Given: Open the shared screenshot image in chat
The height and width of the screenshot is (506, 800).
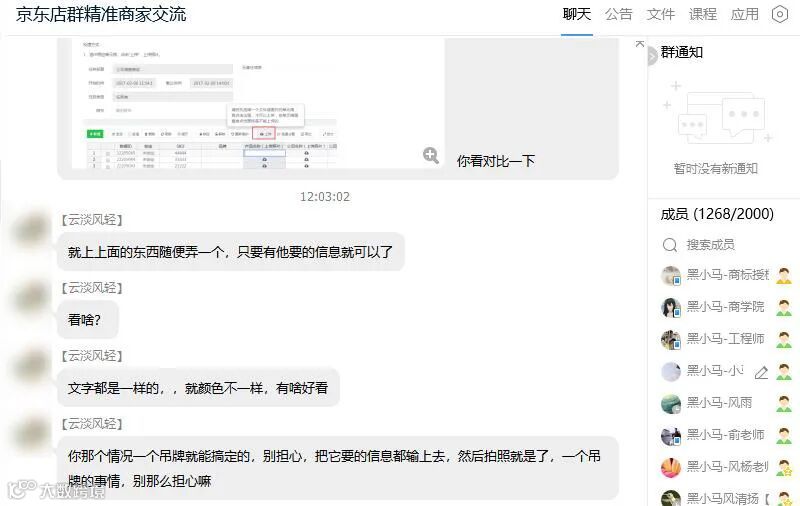Looking at the screenshot, I should click(258, 103).
